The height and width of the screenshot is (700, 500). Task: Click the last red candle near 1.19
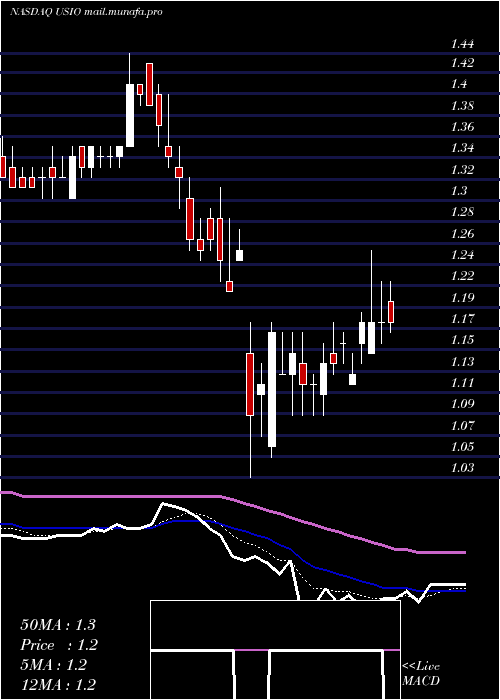pos(391,312)
